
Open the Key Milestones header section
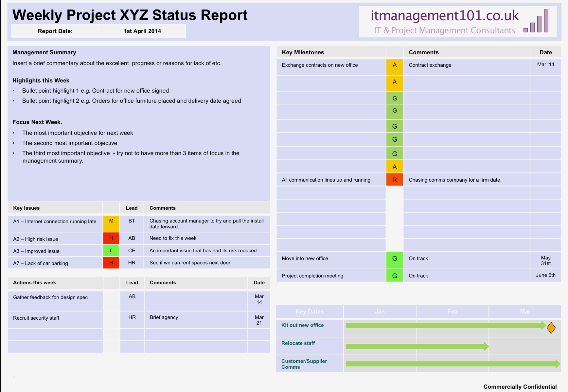[303, 52]
